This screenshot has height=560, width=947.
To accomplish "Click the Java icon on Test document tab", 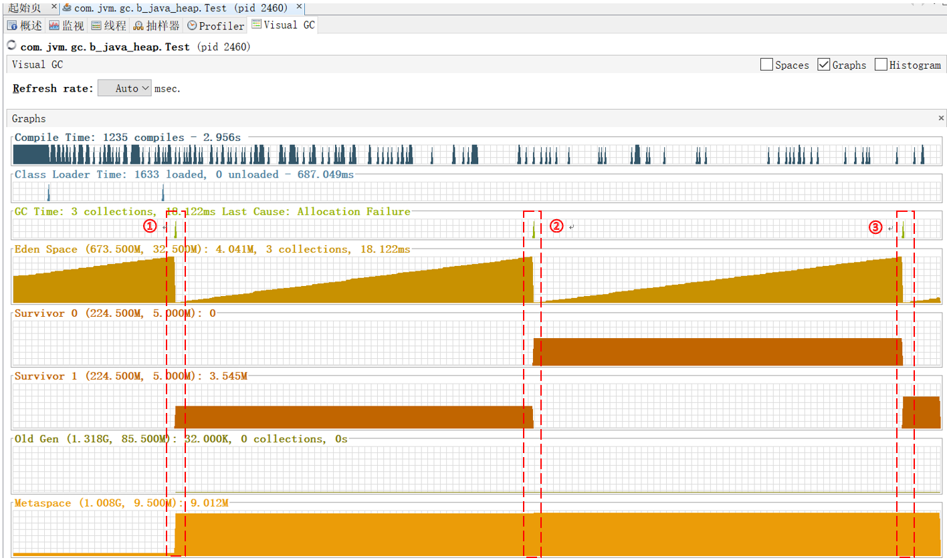I will click(68, 8).
